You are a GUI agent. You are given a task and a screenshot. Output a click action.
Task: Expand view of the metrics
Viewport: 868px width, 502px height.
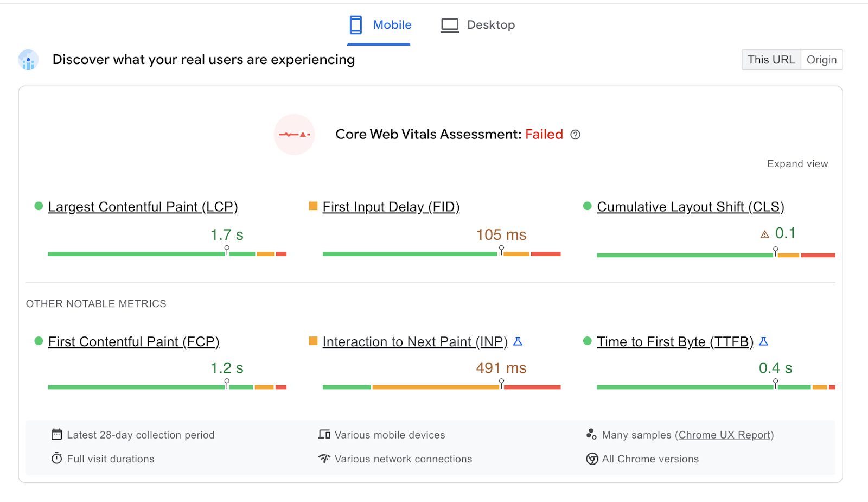click(797, 164)
